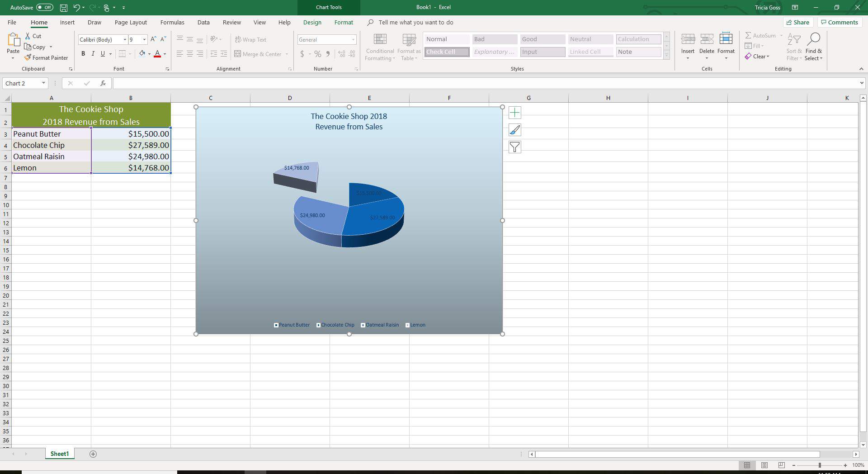Open the chart Design tab
The width and height of the screenshot is (868, 474).
point(312,22)
